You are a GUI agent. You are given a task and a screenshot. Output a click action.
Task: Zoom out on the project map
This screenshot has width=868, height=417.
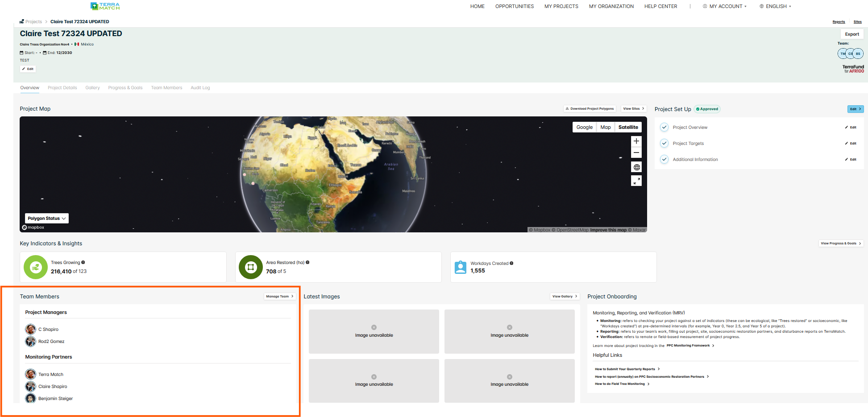click(x=636, y=153)
